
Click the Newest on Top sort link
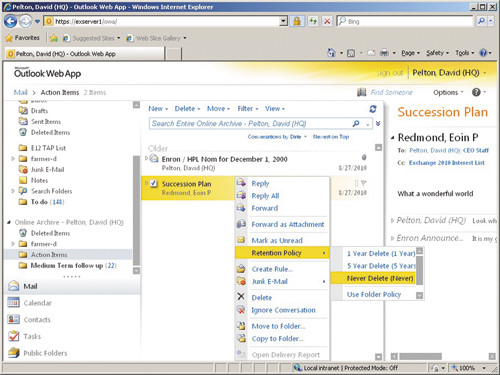coord(331,137)
